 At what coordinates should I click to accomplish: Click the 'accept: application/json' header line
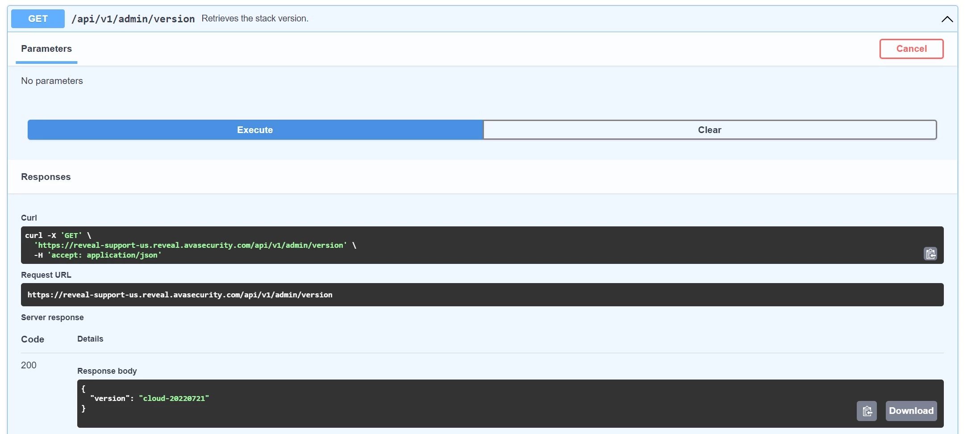98,255
